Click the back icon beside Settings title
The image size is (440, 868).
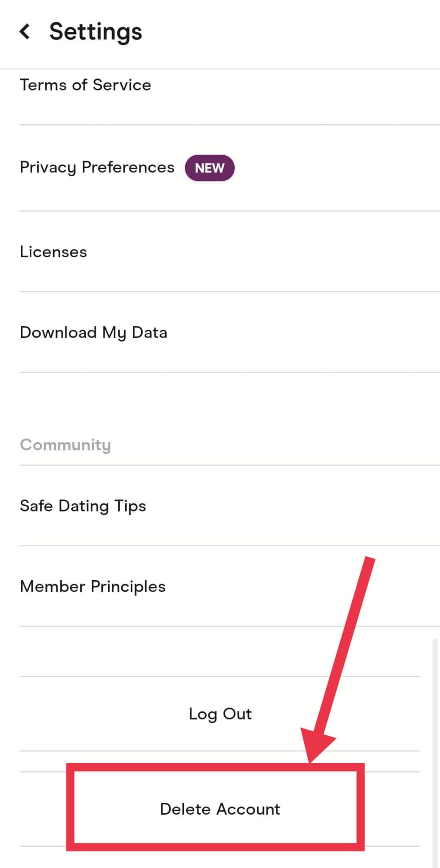coord(25,31)
